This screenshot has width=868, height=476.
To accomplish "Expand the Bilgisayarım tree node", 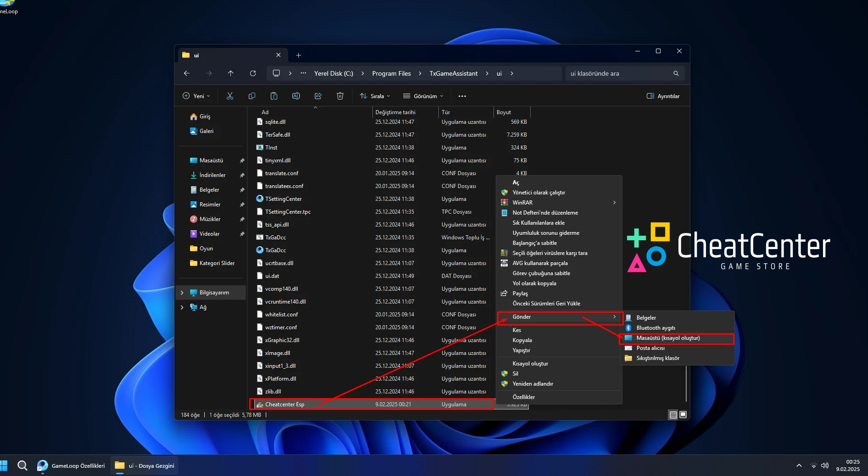I will [x=182, y=293].
